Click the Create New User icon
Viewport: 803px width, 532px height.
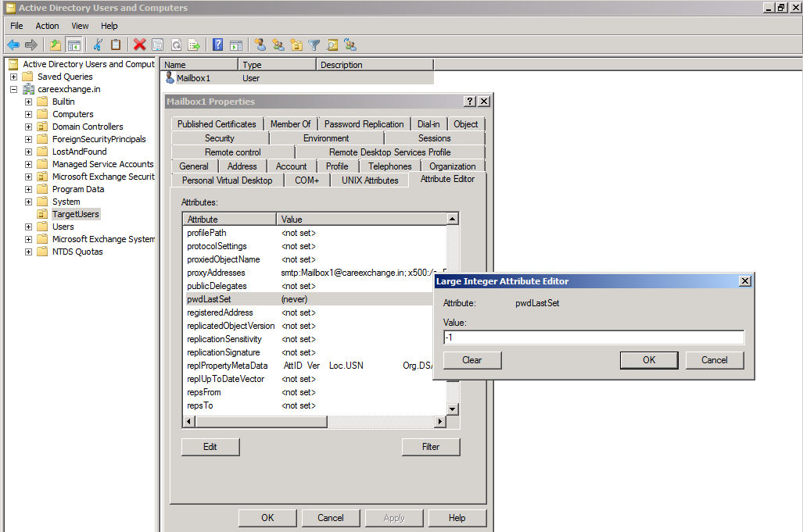click(260, 45)
